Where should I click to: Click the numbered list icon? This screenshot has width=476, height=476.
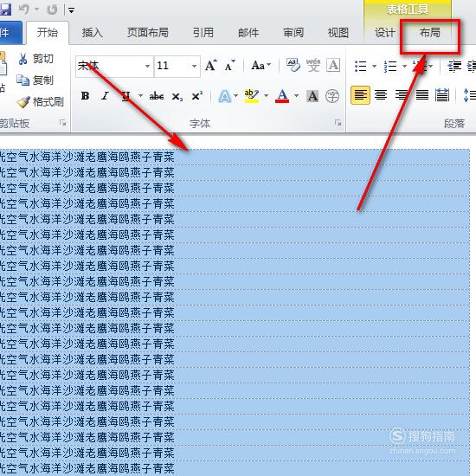point(390,66)
